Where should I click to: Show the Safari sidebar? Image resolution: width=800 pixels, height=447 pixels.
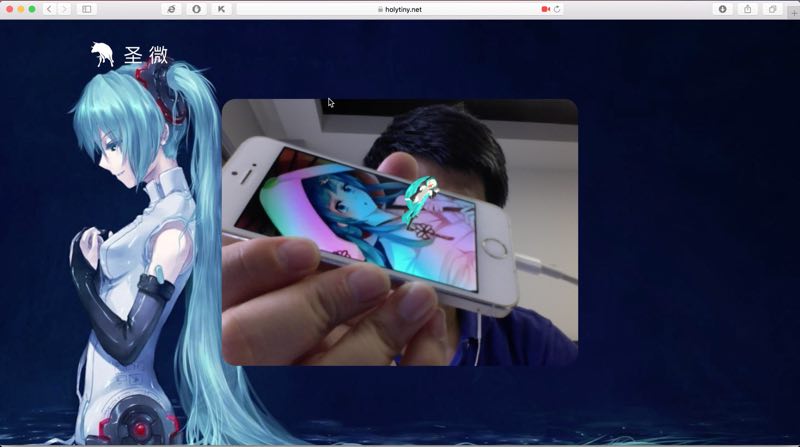87,9
